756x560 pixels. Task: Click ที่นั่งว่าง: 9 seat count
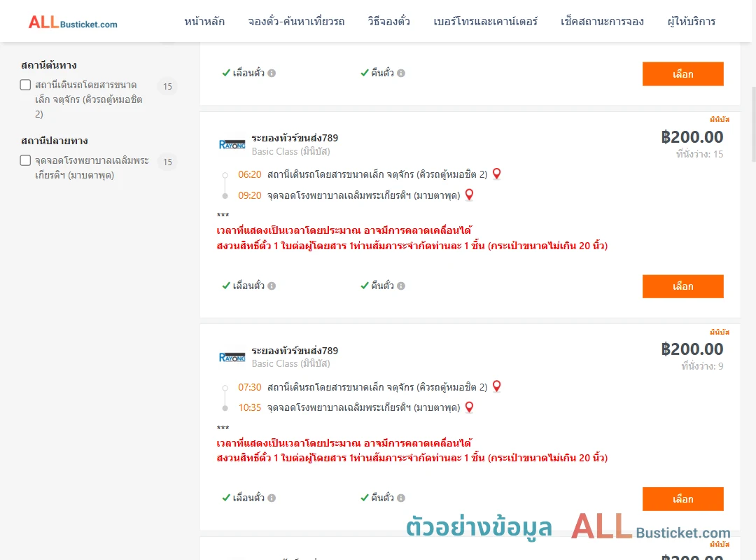702,367
